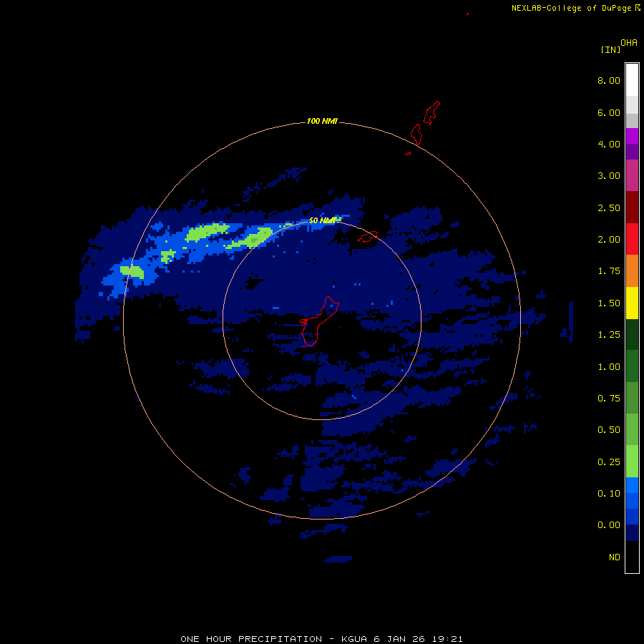Image resolution: width=644 pixels, height=644 pixels.
Task: Click the yellow 1.50 legend swatch
Action: point(632,303)
